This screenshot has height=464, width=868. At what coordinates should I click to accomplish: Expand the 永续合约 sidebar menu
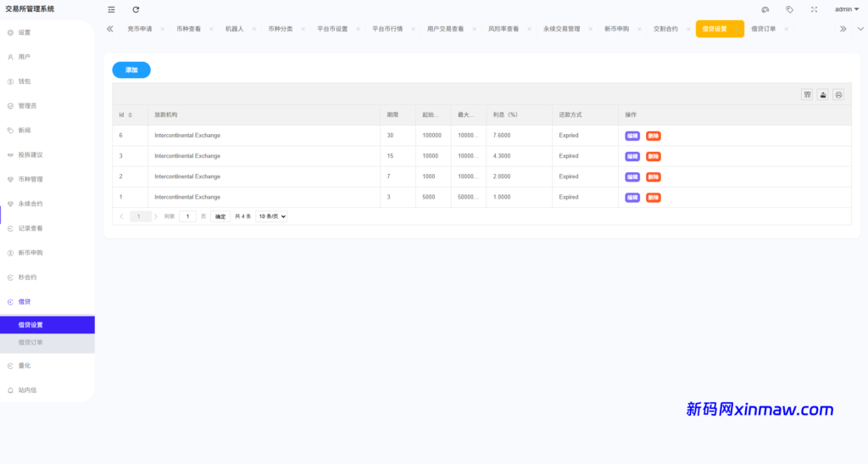[31, 204]
